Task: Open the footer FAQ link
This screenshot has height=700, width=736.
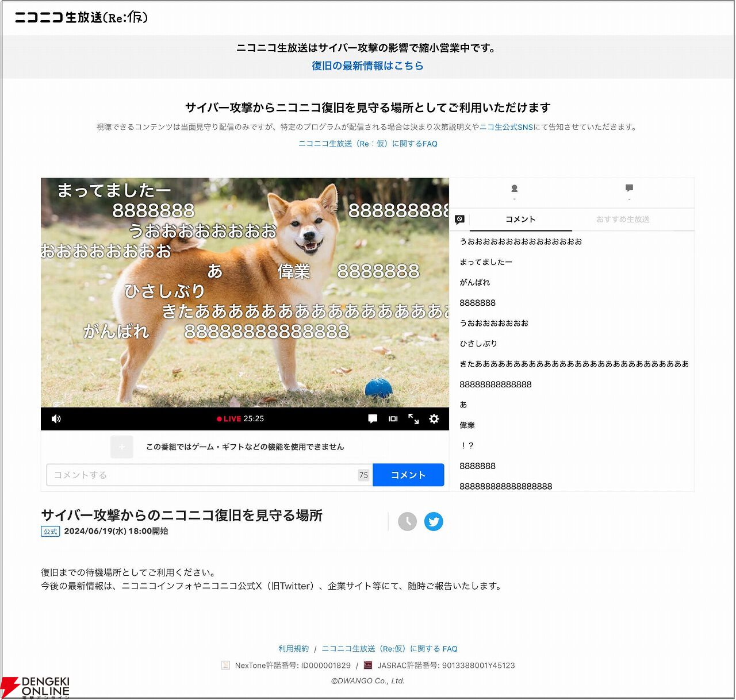Action: pos(389,648)
